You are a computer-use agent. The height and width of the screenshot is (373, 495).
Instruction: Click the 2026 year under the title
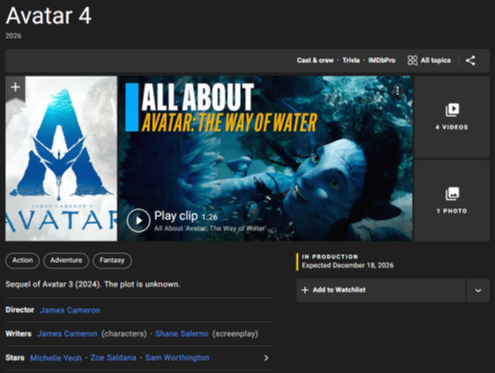tap(13, 36)
